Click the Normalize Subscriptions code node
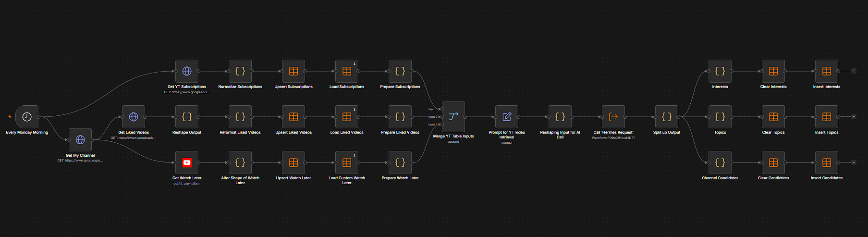The width and height of the screenshot is (868, 237). [240, 71]
